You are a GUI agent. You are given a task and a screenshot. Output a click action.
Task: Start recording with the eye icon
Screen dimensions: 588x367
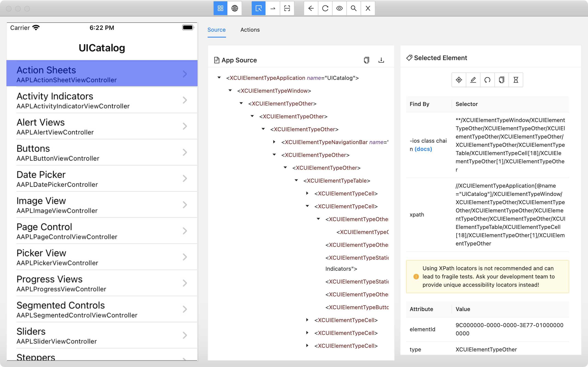pos(339,8)
